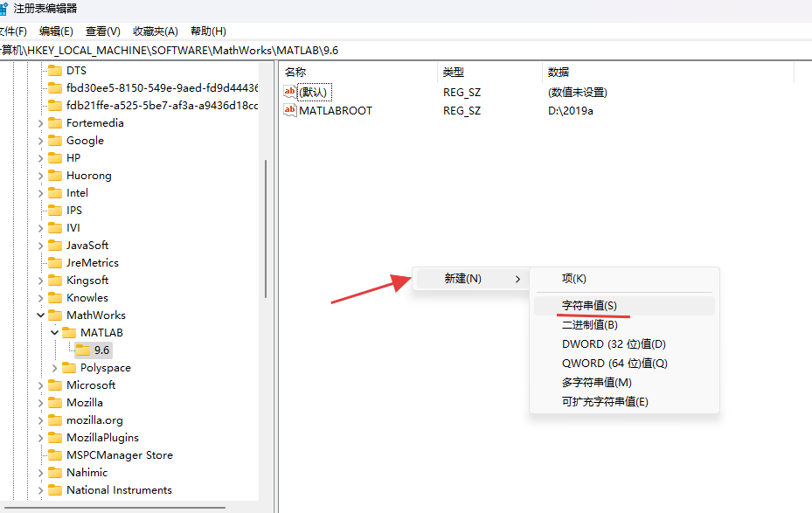The width and height of the screenshot is (812, 513).
Task: Click the mozilla.org folder icon
Action: pyautogui.click(x=55, y=419)
